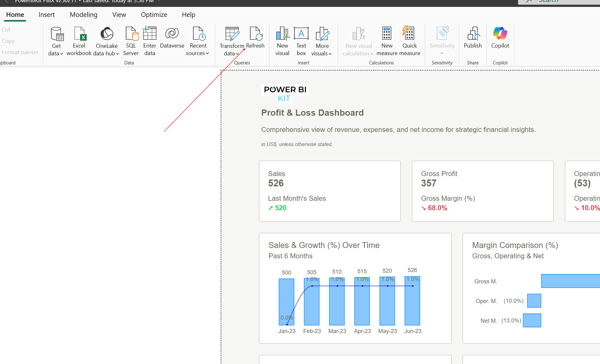Open Recent sources list
Viewport: 600px width, 364px height.
point(198,41)
